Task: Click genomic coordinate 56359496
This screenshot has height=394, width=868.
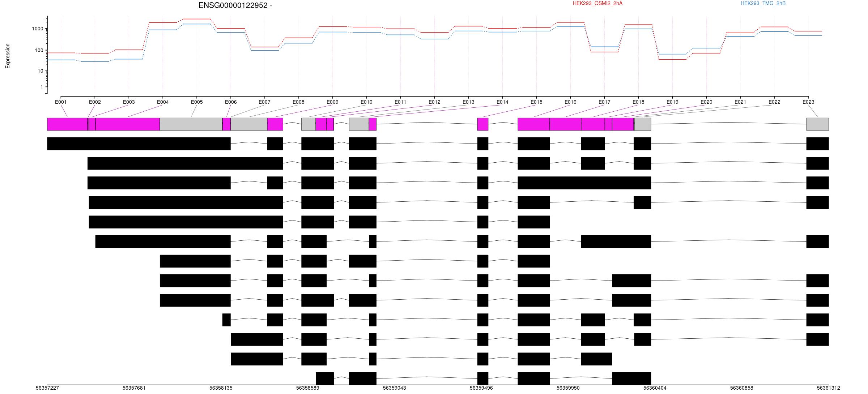Action: click(481, 388)
